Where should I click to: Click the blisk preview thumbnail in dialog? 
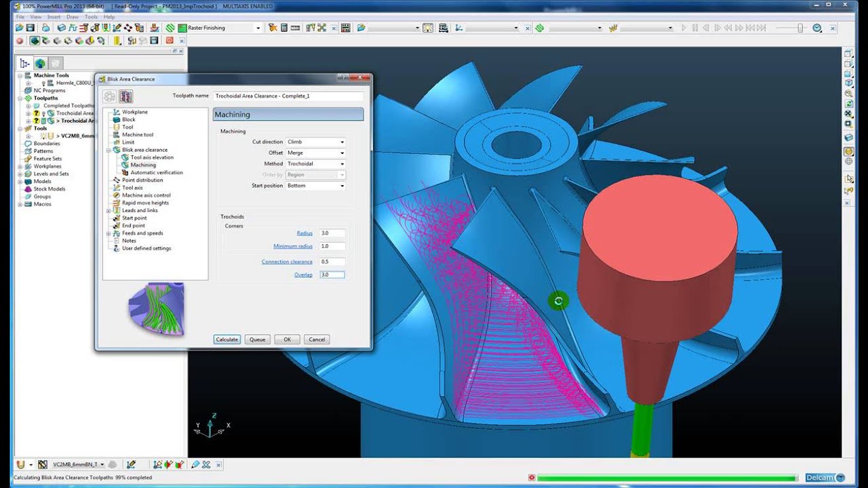(x=156, y=309)
